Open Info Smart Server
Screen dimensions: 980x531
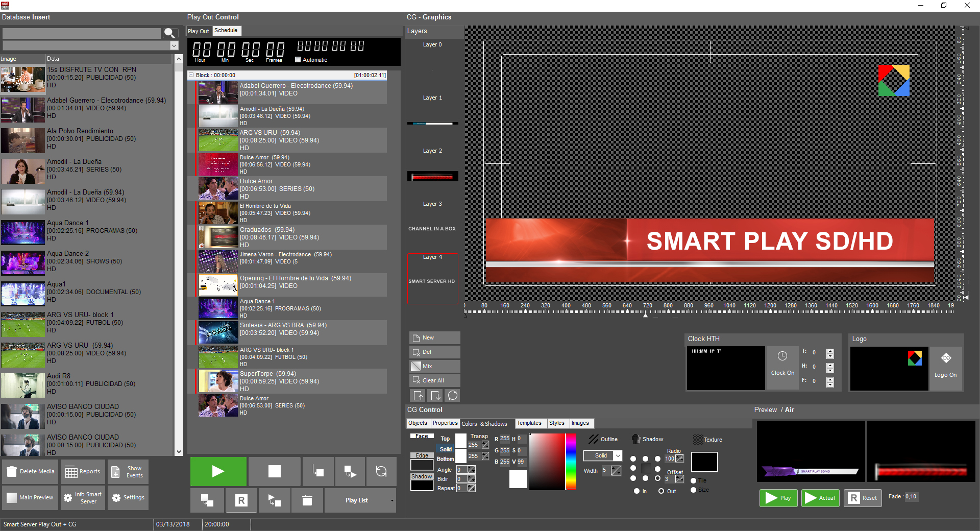coord(83,497)
